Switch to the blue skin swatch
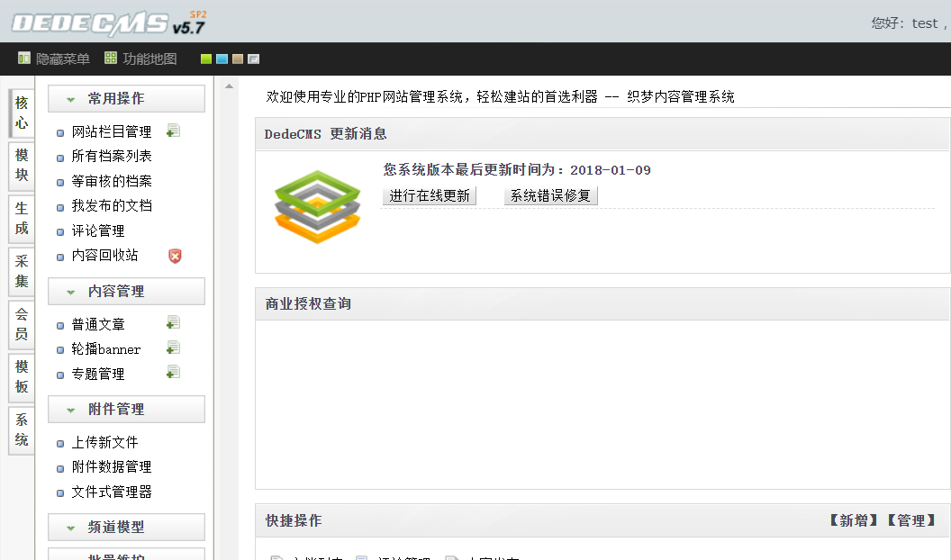Screen dimensions: 951x560 (222, 59)
